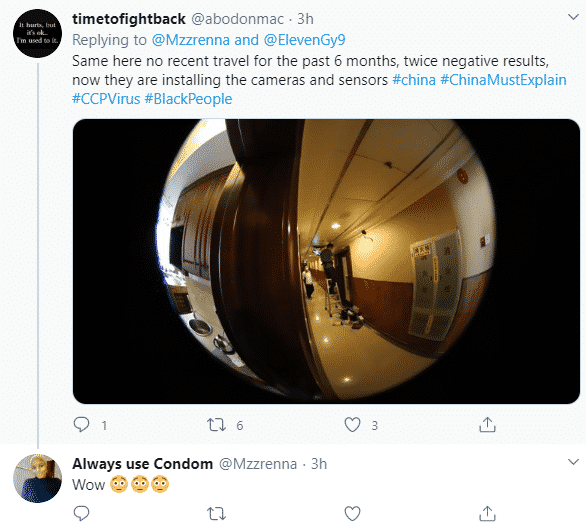The width and height of the screenshot is (586, 525).
Task: Retweet the "Wow" tweet by Mzzrenna
Action: (216, 513)
